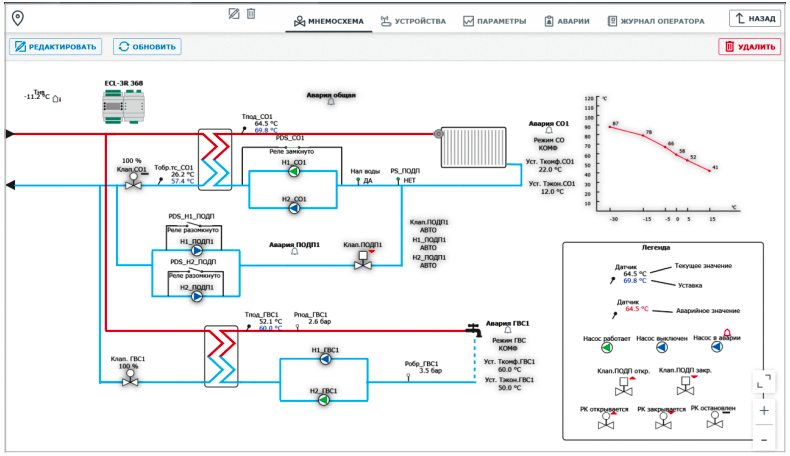Click the location pin icon in header
Screen dimensions: 790x456
pyautogui.click(x=17, y=18)
